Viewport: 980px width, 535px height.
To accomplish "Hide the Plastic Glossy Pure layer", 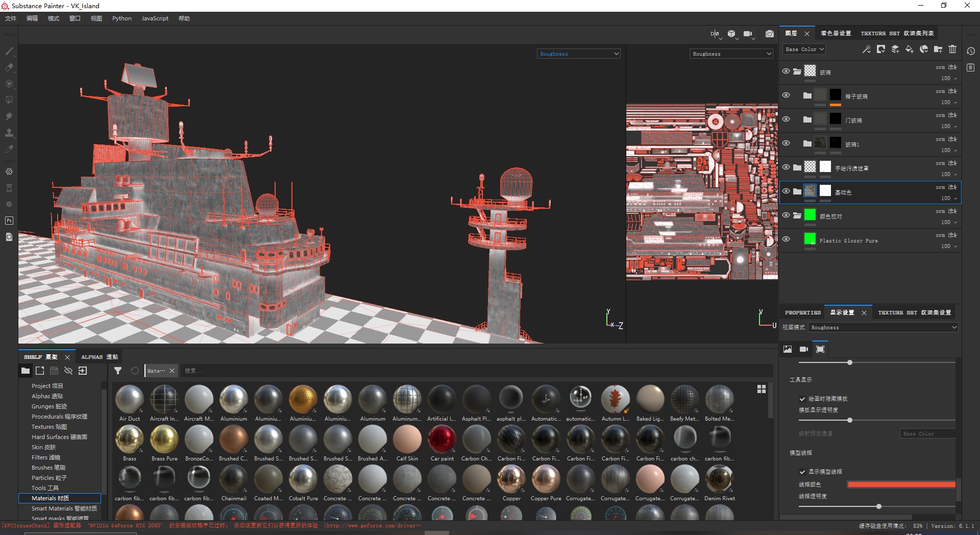I will pos(786,239).
